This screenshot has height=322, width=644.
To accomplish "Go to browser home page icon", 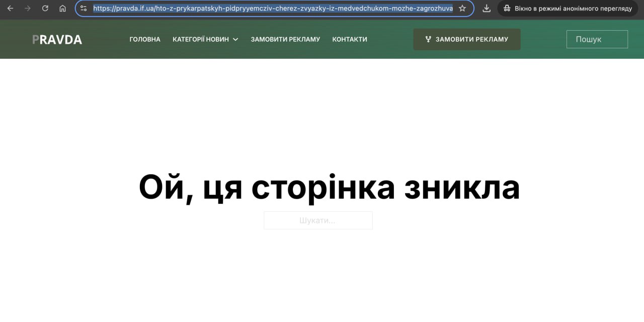I will coord(62,9).
